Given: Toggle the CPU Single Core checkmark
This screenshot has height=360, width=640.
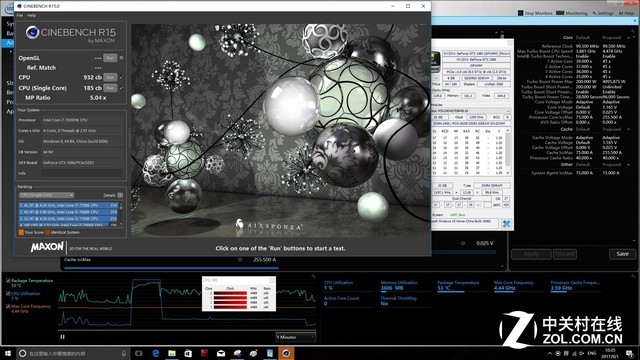Looking at the screenshot, I should (x=121, y=88).
